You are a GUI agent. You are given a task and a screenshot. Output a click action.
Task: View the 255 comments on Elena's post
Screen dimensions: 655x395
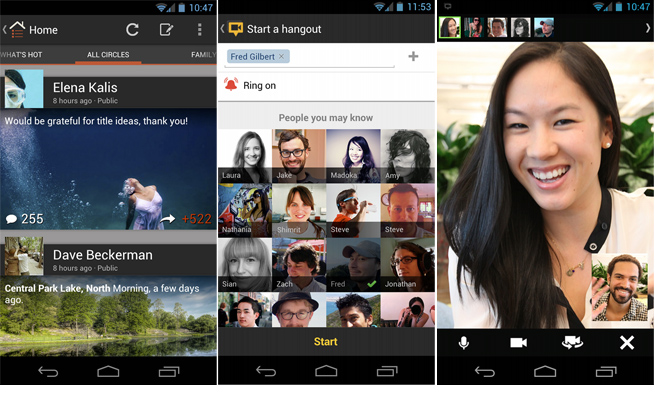click(x=24, y=218)
